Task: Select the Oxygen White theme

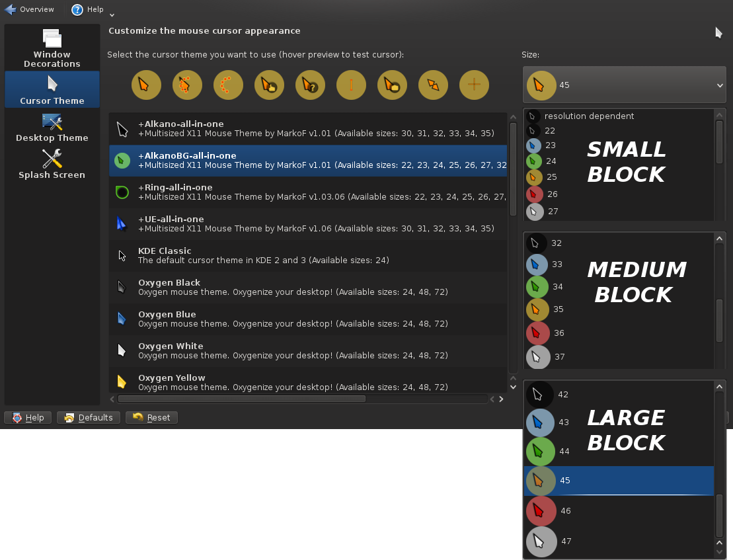Action: (308, 351)
